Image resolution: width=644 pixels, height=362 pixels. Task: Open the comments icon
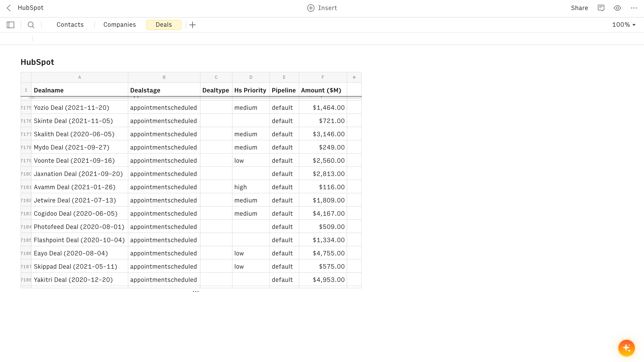pyautogui.click(x=601, y=8)
